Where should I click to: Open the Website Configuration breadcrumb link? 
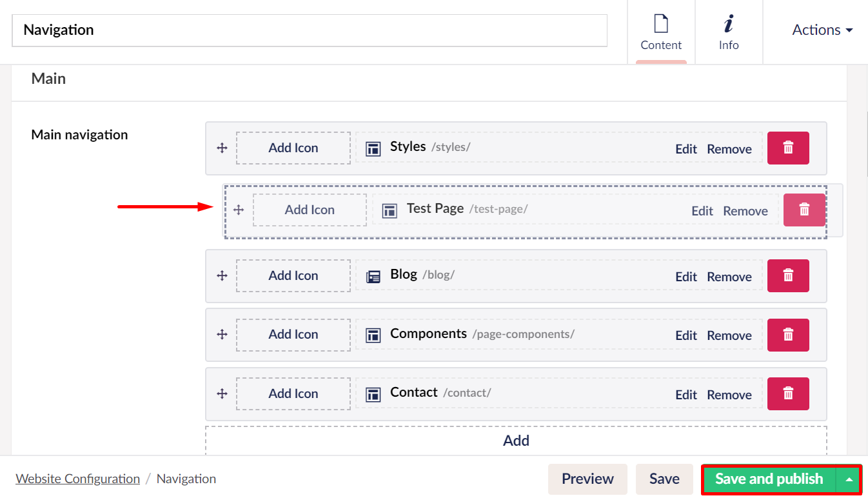click(x=77, y=479)
